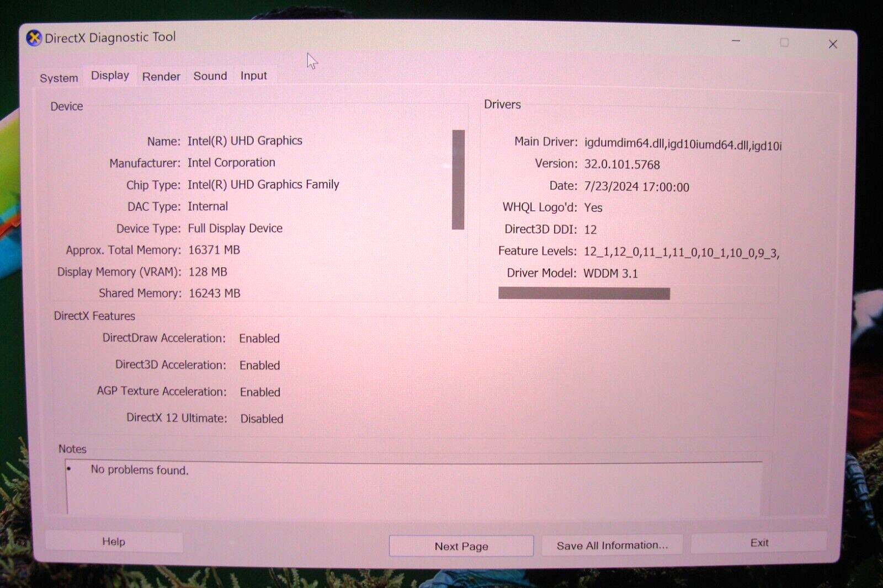Open the Render tab
Image resolution: width=883 pixels, height=588 pixels.
click(161, 77)
